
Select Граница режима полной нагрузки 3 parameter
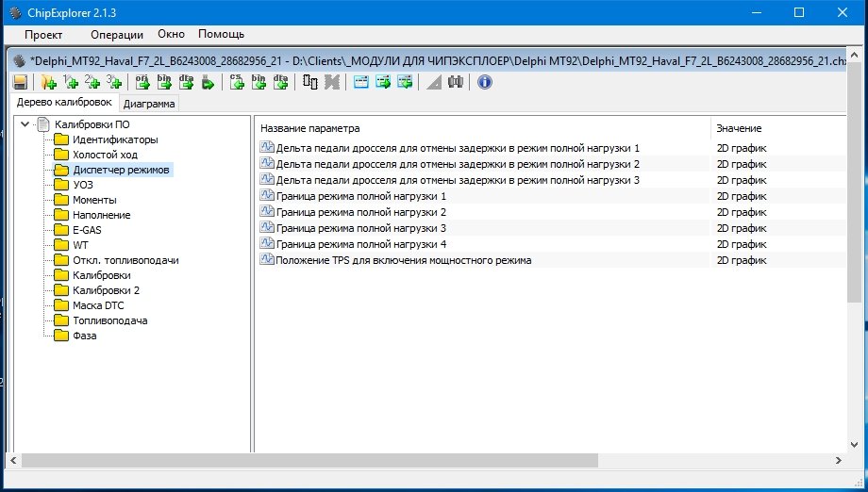pyautogui.click(x=360, y=228)
